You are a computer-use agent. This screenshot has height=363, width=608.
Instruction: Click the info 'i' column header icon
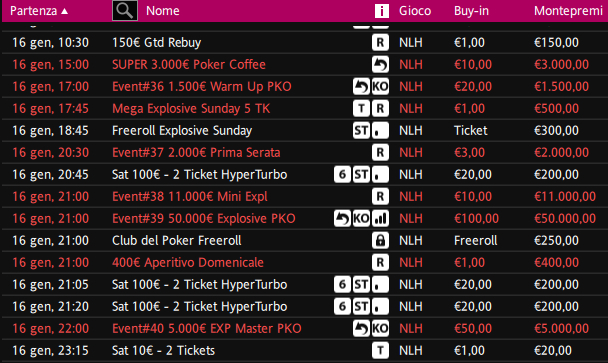(382, 11)
